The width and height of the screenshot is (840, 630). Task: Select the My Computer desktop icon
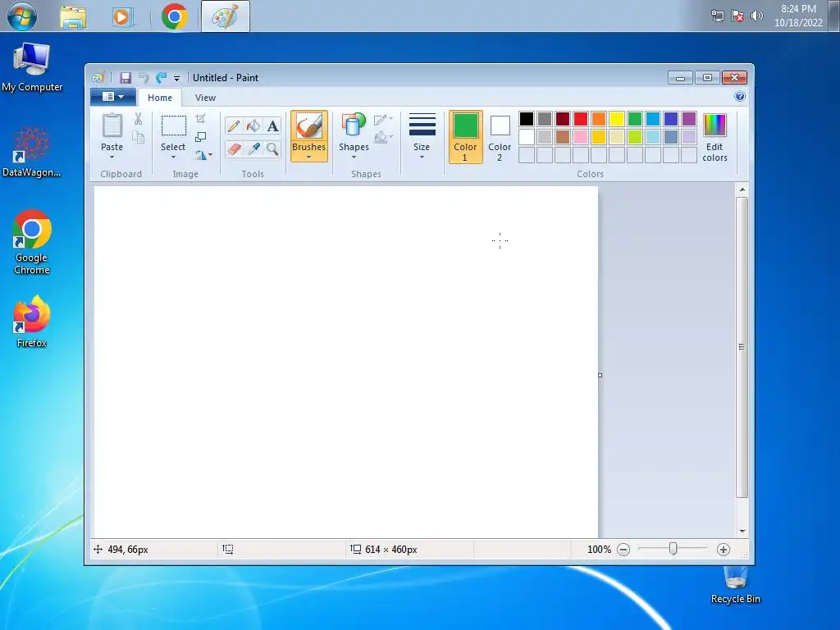(32, 67)
